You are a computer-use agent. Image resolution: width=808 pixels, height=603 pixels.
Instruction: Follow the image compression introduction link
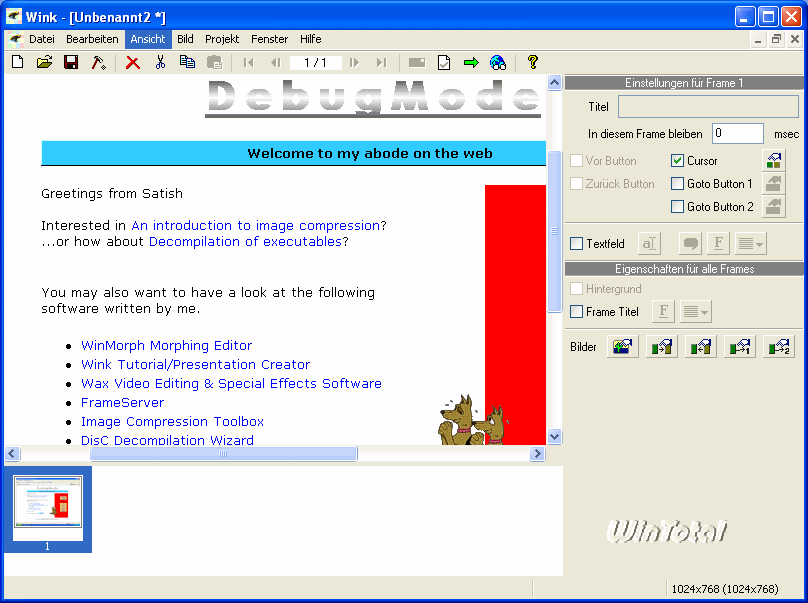tap(256, 225)
